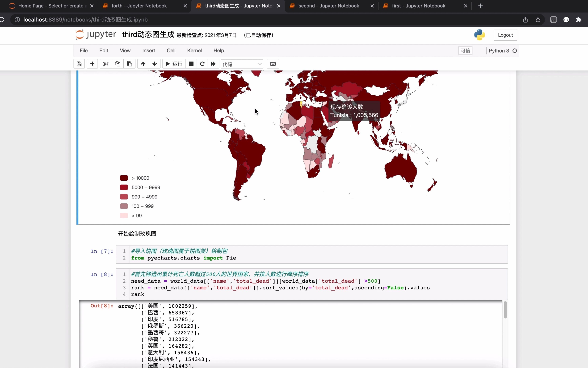
Task: Save notebook with the floppy disk icon
Action: click(x=79, y=64)
